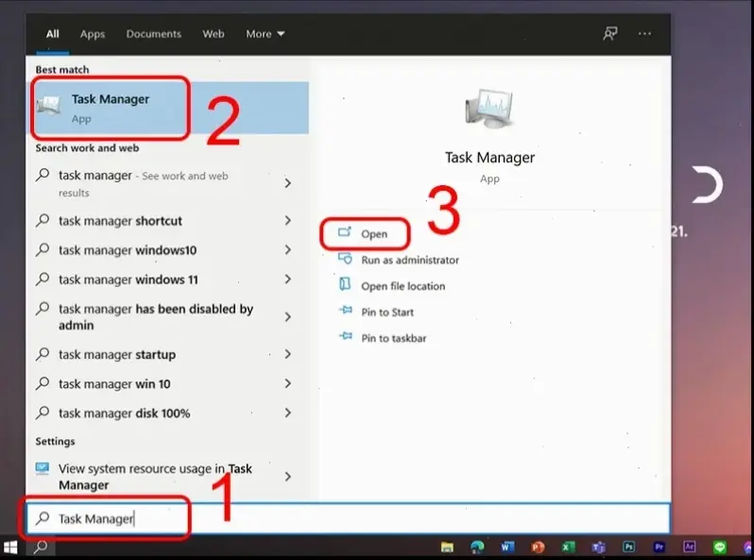Switch to the Web tab
Viewport: 754px width, 560px height.
tap(213, 34)
